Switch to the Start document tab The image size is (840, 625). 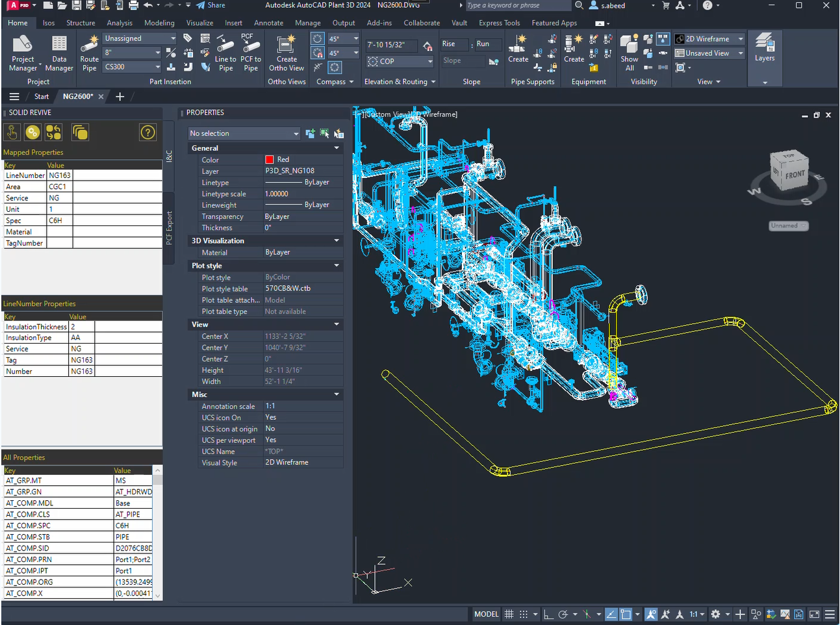pyautogui.click(x=42, y=96)
